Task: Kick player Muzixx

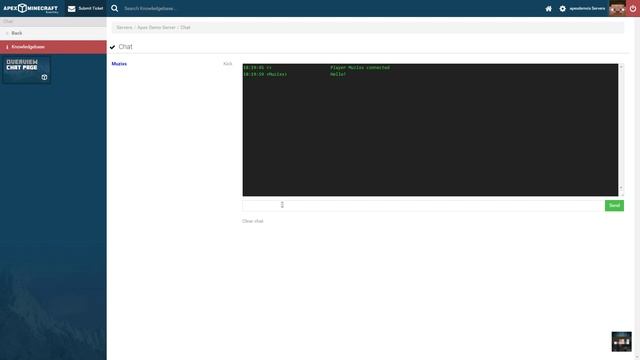Action: pos(228,64)
